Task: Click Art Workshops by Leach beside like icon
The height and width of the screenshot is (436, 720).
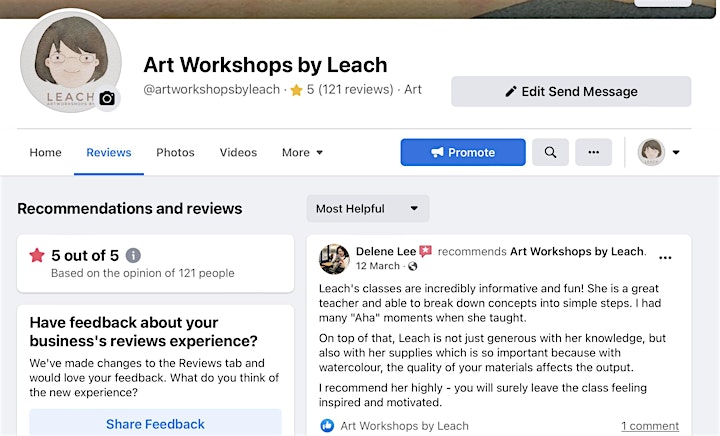Action: 405,426
